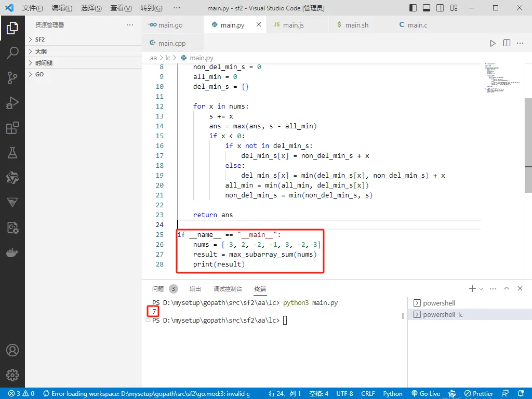Change encoding via UTF-8 status item
This screenshot has height=399, width=532.
[x=345, y=394]
